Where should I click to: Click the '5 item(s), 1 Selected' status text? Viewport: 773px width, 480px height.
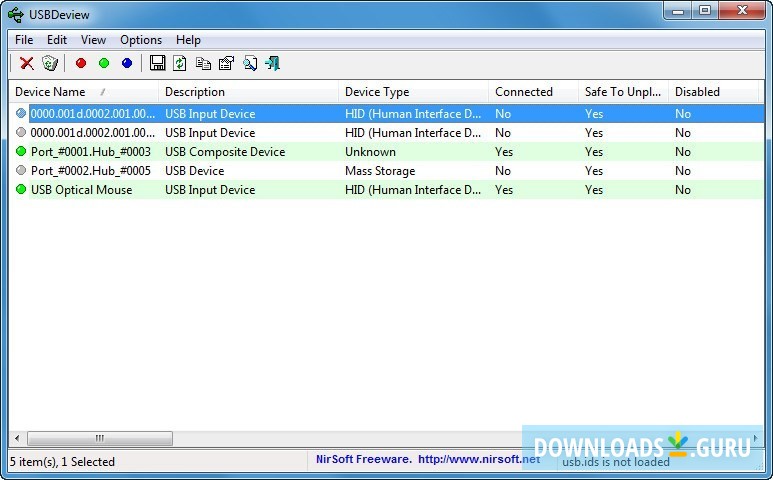click(62, 462)
